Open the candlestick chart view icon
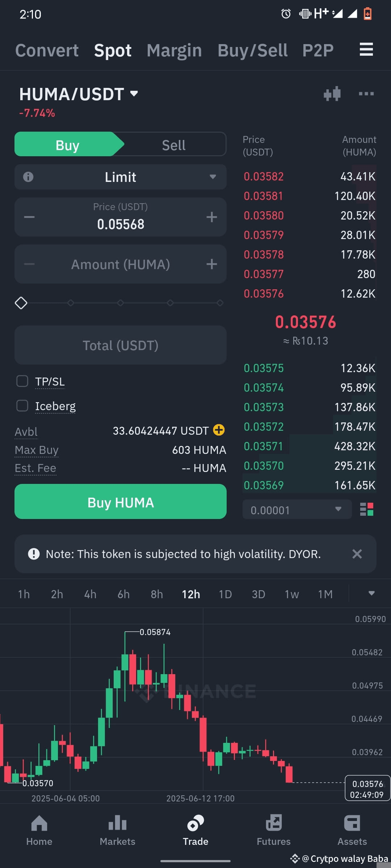Image resolution: width=391 pixels, height=868 pixels. tap(332, 94)
